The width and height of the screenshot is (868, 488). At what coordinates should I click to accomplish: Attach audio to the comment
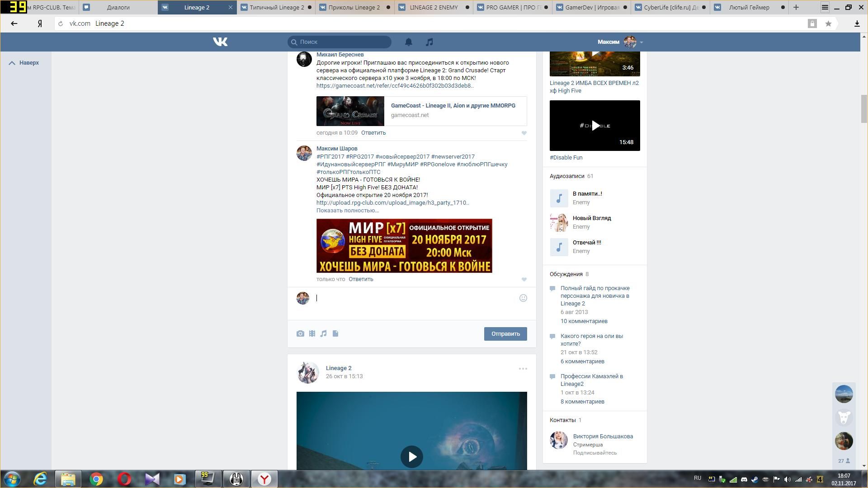coord(323,334)
